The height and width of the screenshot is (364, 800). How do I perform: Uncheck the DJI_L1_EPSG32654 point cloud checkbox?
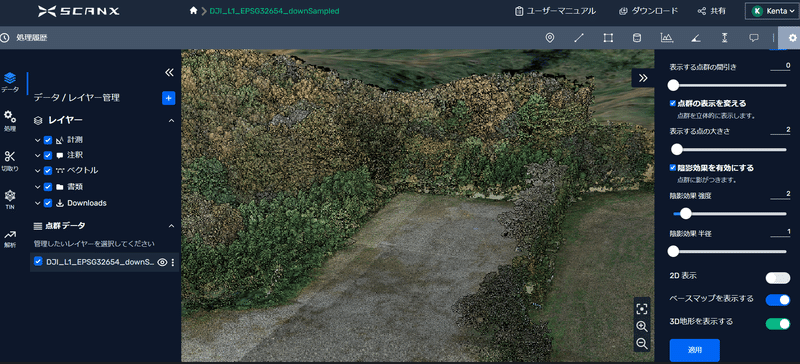pyautogui.click(x=38, y=261)
